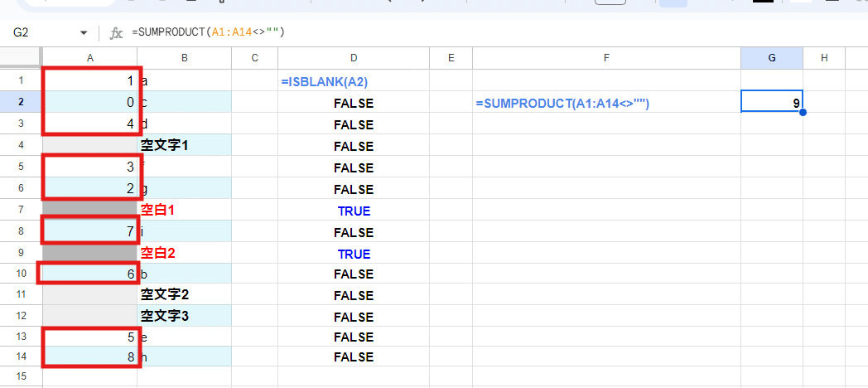Viewport: 868px width, 388px height.
Task: Click cell A5 containing 3
Action: (89, 167)
